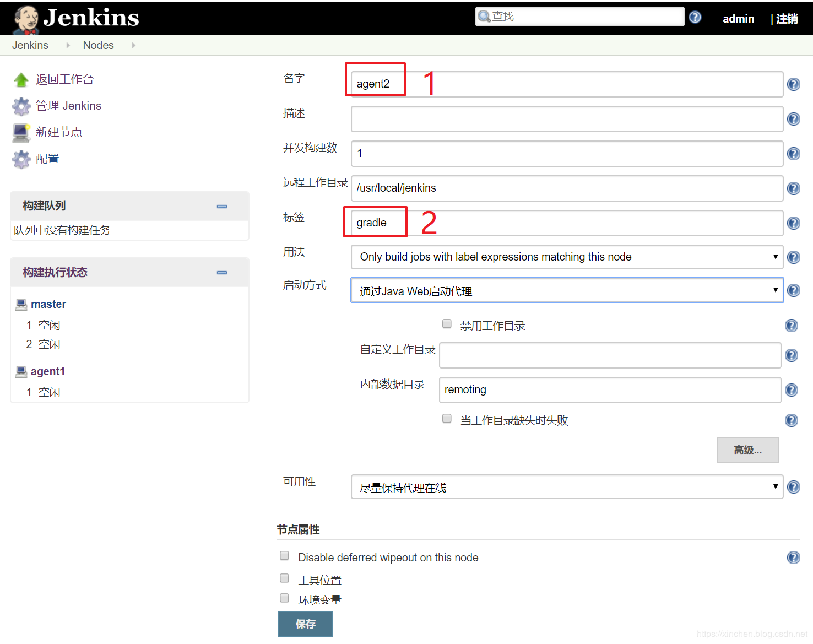Open help for 禁用工作目录 checkbox
Viewport: 813px width, 644px height.
click(x=792, y=326)
